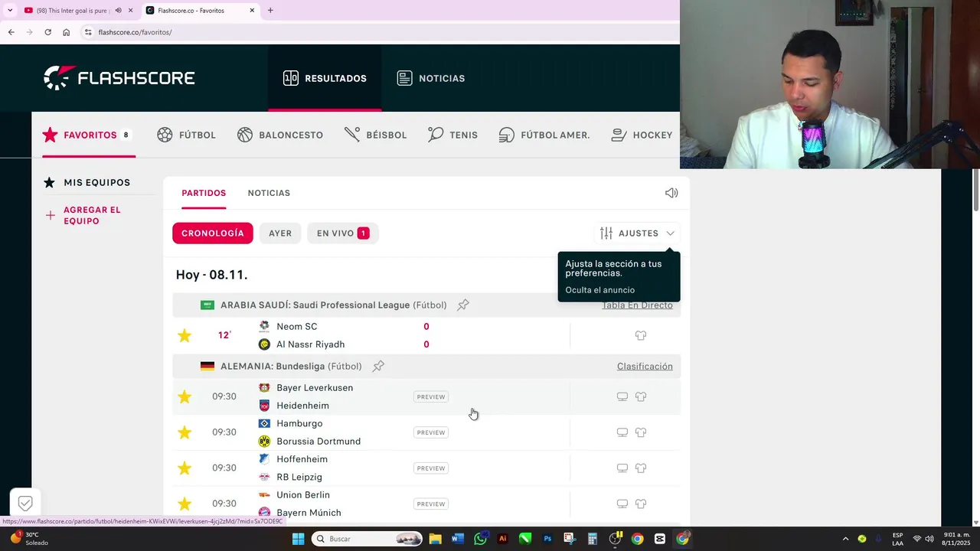Open Tabla En Directo link
Image resolution: width=980 pixels, height=551 pixels.
pos(637,305)
